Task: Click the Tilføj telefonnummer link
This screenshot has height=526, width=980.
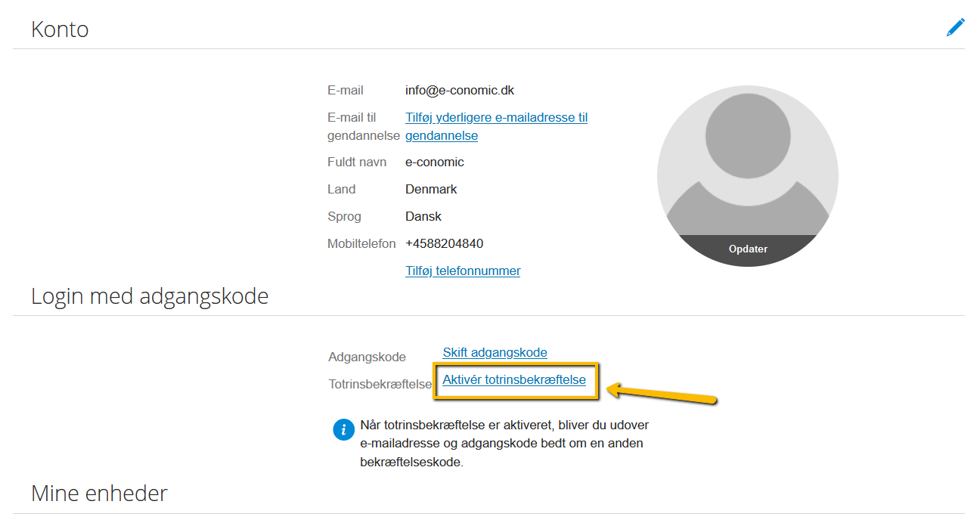Action: pos(463,271)
